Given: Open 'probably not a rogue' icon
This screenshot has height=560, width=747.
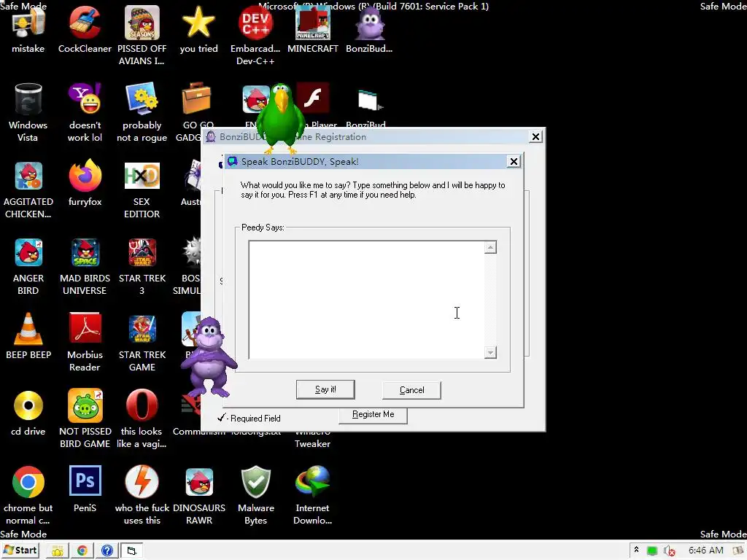Looking at the screenshot, I should (142, 99).
